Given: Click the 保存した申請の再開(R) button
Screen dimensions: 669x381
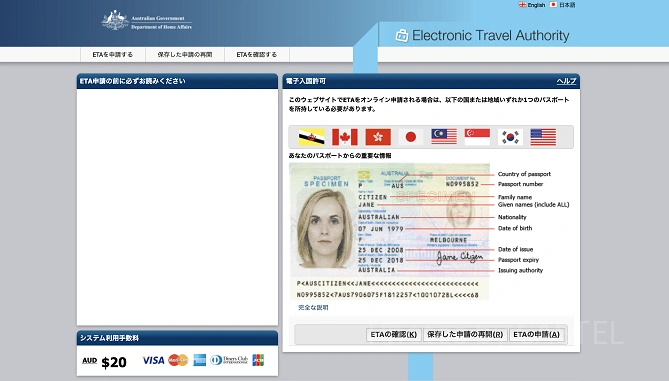Looking at the screenshot, I should (465, 334).
